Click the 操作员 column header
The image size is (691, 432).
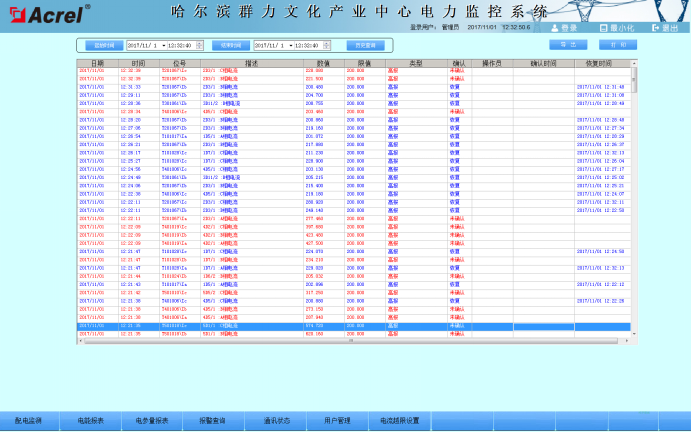(492, 63)
